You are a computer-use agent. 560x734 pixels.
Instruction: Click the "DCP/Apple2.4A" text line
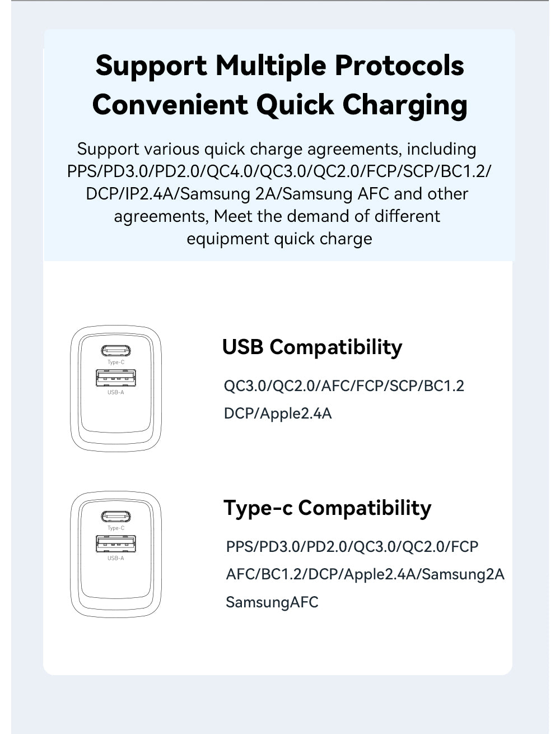click(278, 414)
